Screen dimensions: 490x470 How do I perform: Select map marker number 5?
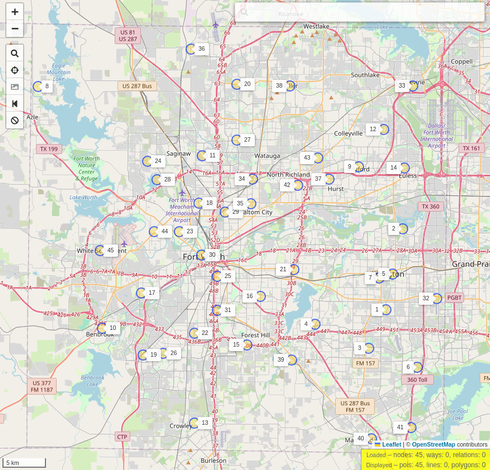(x=393, y=274)
